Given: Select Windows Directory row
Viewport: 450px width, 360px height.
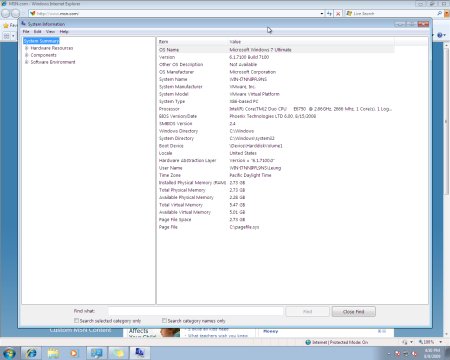Looking at the screenshot, I should coord(276,131).
